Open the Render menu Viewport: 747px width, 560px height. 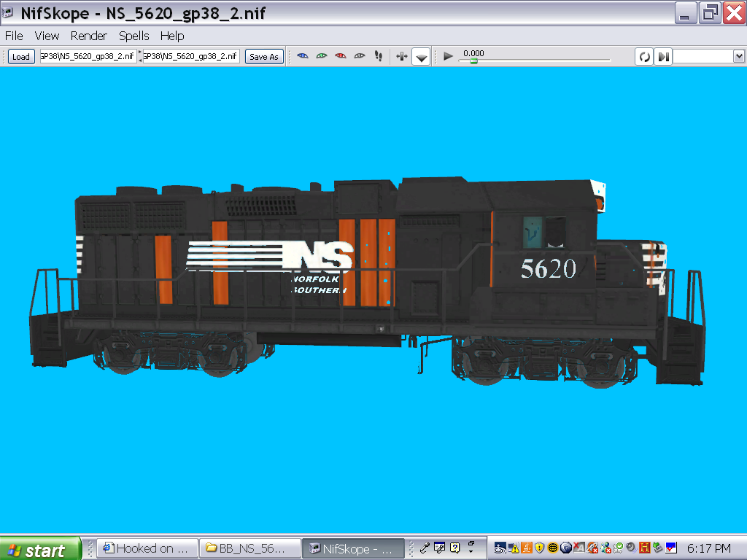(x=88, y=36)
